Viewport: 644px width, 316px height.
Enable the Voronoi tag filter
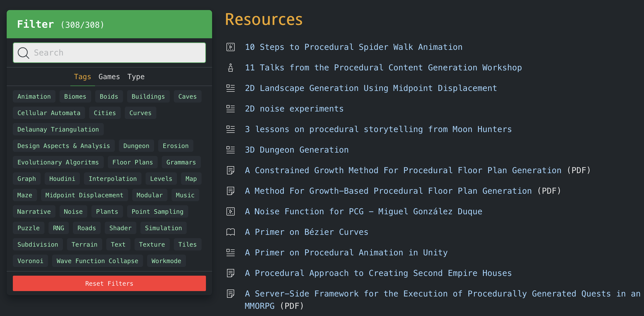30,261
